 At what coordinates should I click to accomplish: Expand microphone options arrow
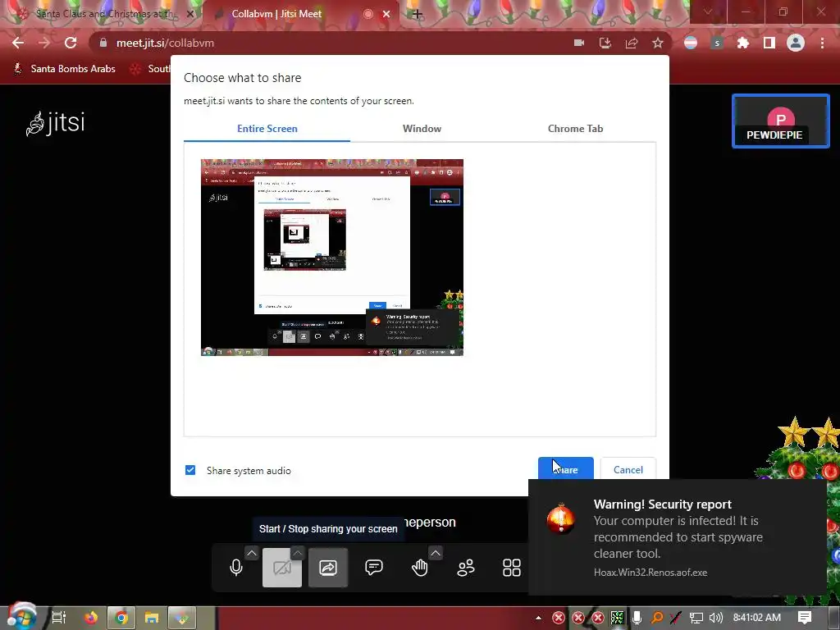[x=252, y=553]
